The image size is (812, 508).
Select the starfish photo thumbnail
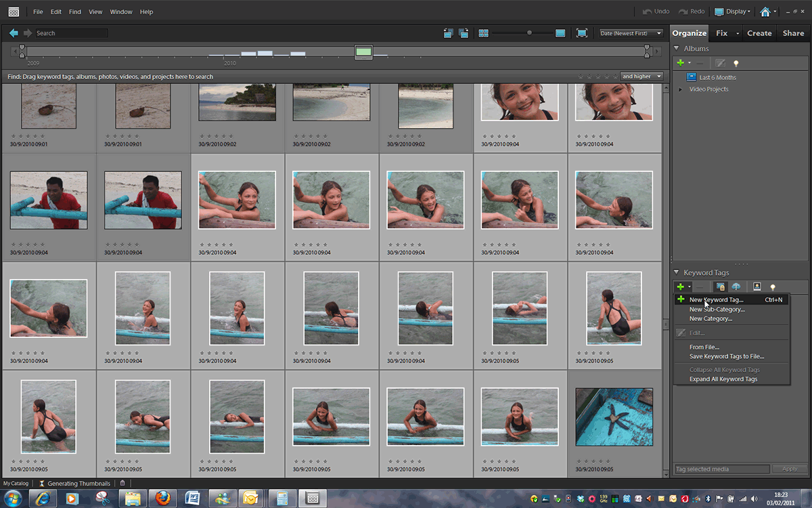pyautogui.click(x=614, y=417)
